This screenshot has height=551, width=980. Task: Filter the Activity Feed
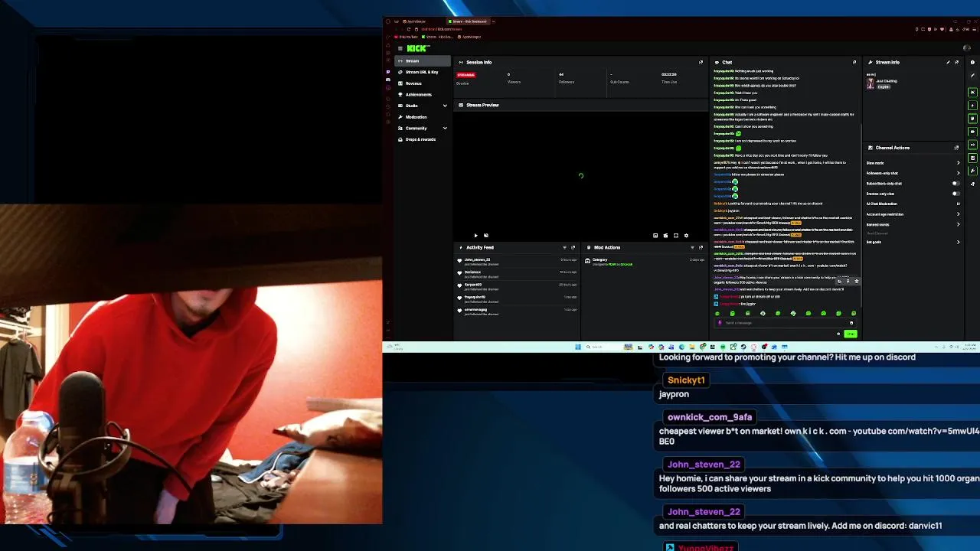tap(564, 247)
